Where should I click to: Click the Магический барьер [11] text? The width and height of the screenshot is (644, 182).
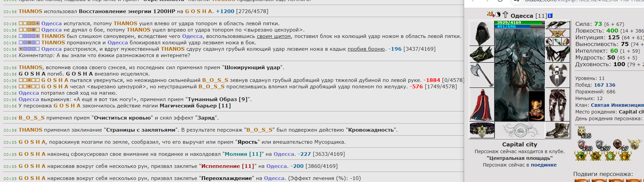(195, 106)
